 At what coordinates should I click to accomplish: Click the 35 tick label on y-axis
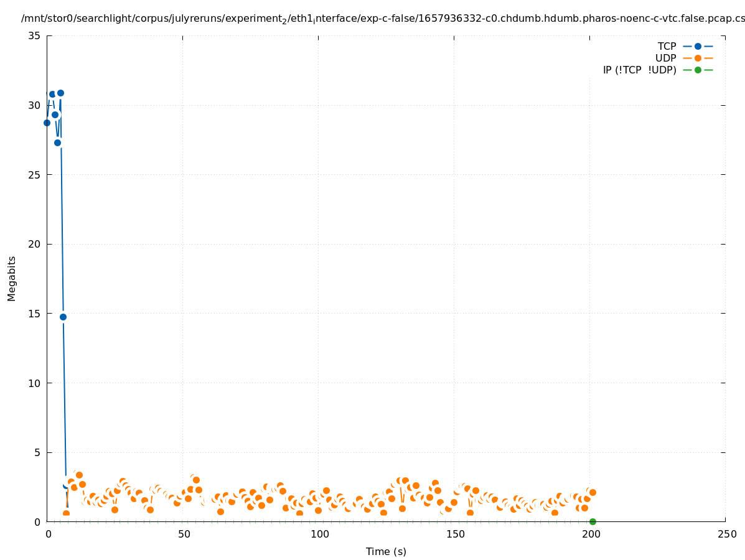tap(35, 36)
